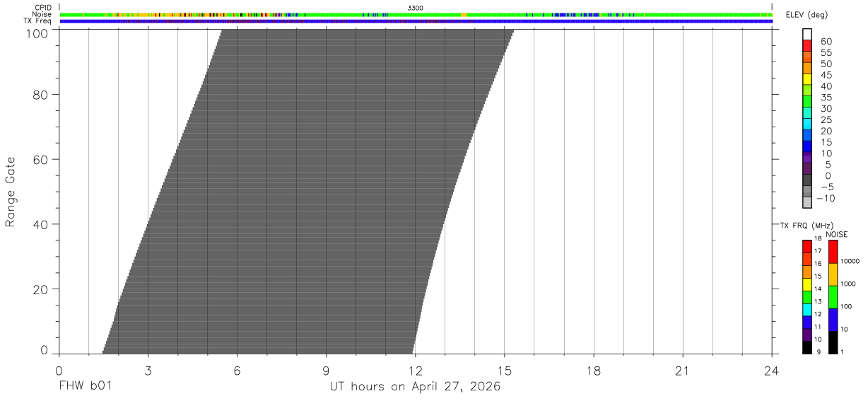Click Range Gate tick label 80

(40, 95)
